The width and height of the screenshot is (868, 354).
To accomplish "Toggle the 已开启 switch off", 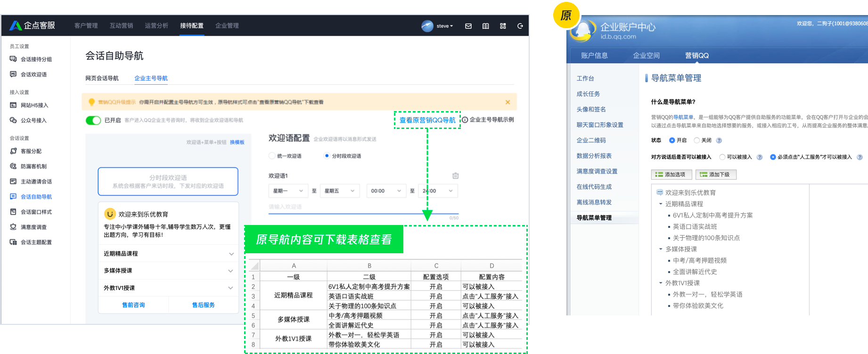I will pyautogui.click(x=93, y=121).
